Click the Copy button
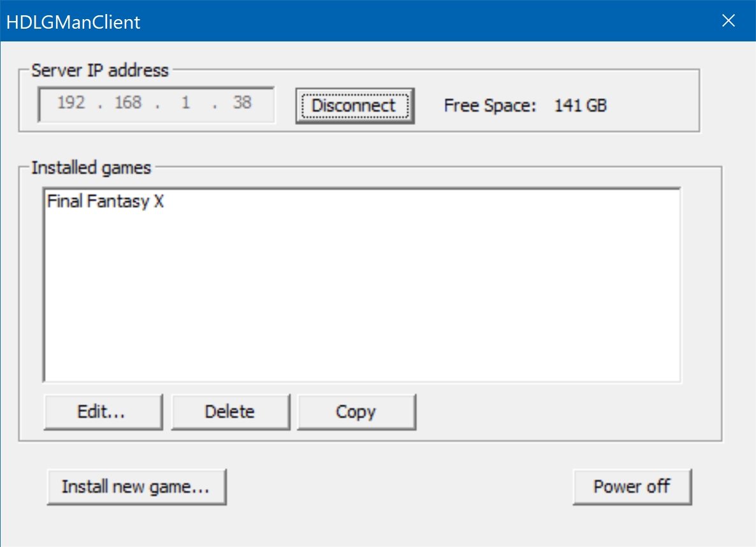This screenshot has width=756, height=547. point(356,411)
